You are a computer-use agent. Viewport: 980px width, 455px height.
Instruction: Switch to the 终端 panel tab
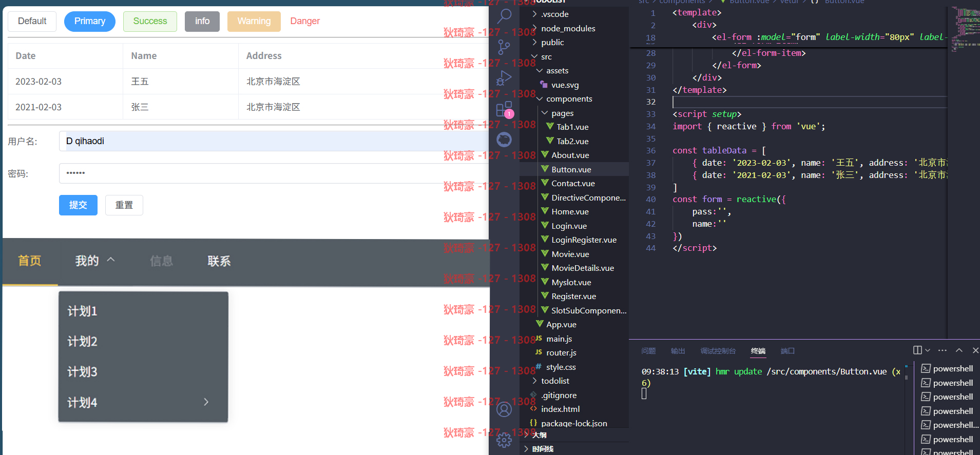(x=758, y=351)
